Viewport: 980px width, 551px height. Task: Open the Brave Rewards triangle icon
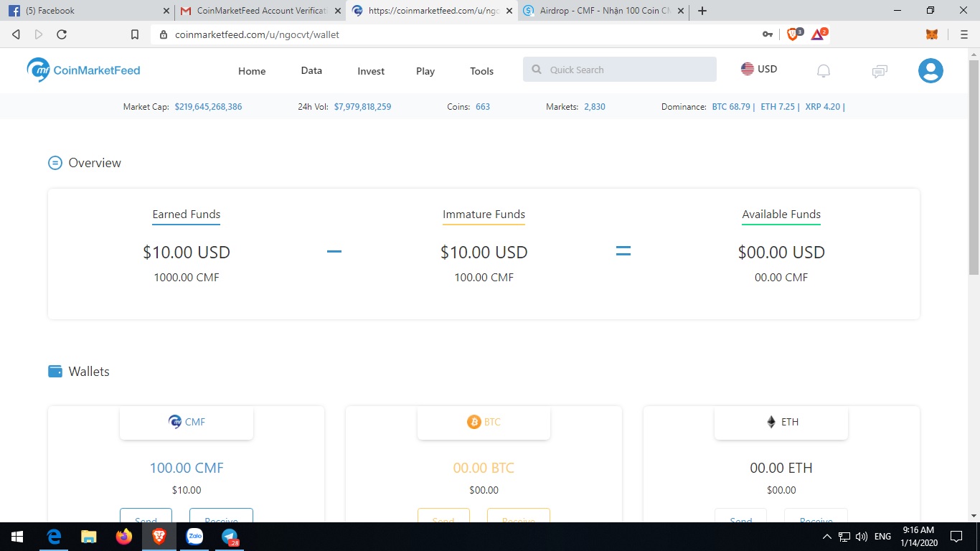click(819, 34)
